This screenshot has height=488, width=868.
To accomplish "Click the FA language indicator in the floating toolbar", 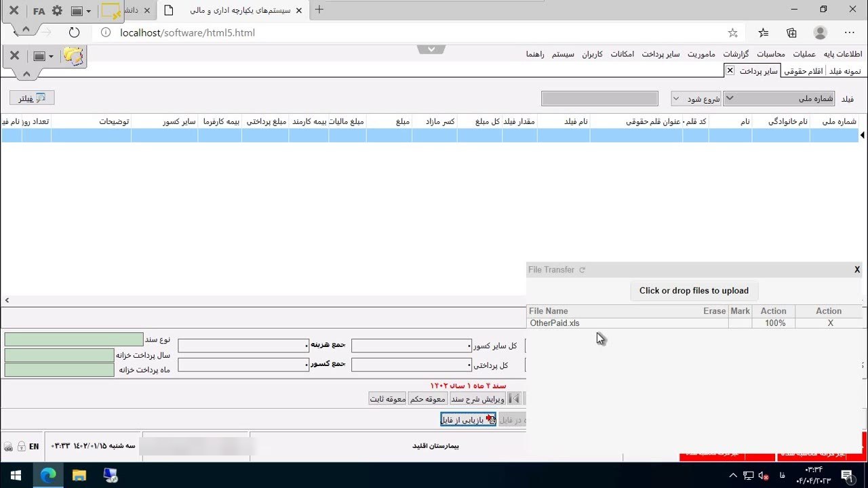I will (39, 12).
